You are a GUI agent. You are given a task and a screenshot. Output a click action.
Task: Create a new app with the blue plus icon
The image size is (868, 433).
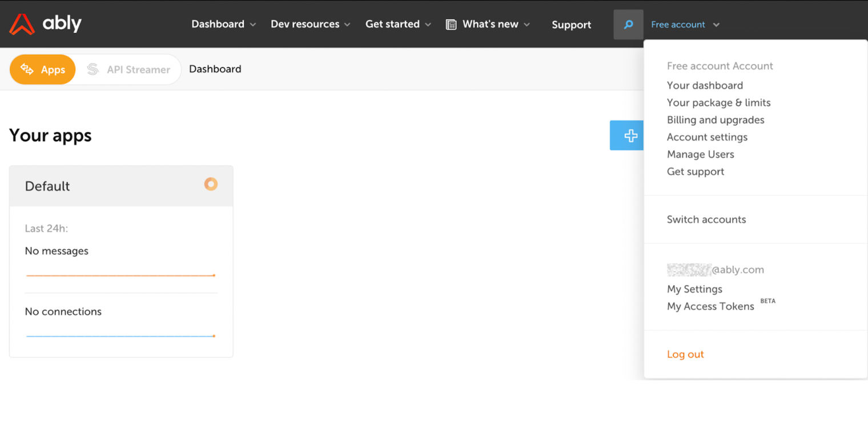pyautogui.click(x=630, y=135)
